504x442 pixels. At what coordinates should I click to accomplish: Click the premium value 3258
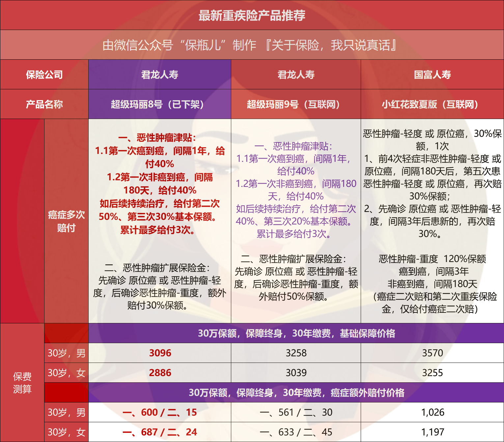pyautogui.click(x=296, y=353)
